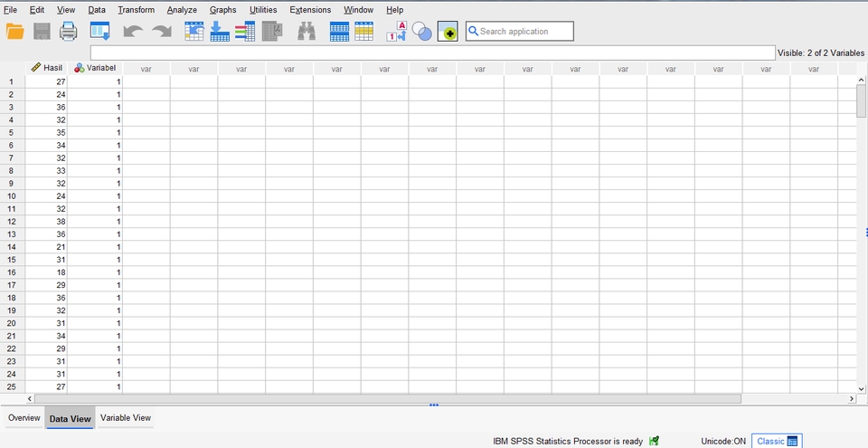
Task: Go to case toolbar icon
Action: (x=194, y=31)
